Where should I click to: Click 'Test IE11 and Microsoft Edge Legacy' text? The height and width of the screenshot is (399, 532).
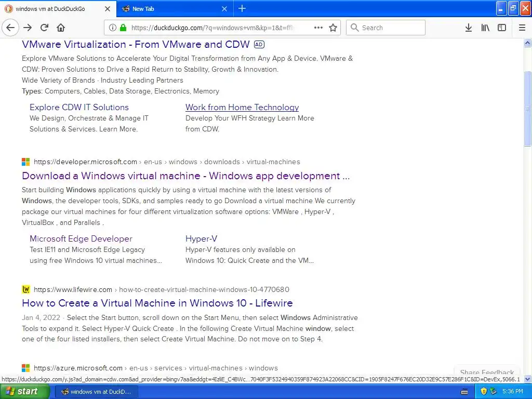click(x=87, y=249)
